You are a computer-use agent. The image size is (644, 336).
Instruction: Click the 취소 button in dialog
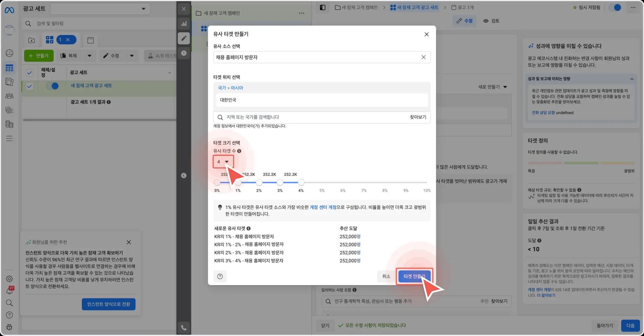(386, 276)
